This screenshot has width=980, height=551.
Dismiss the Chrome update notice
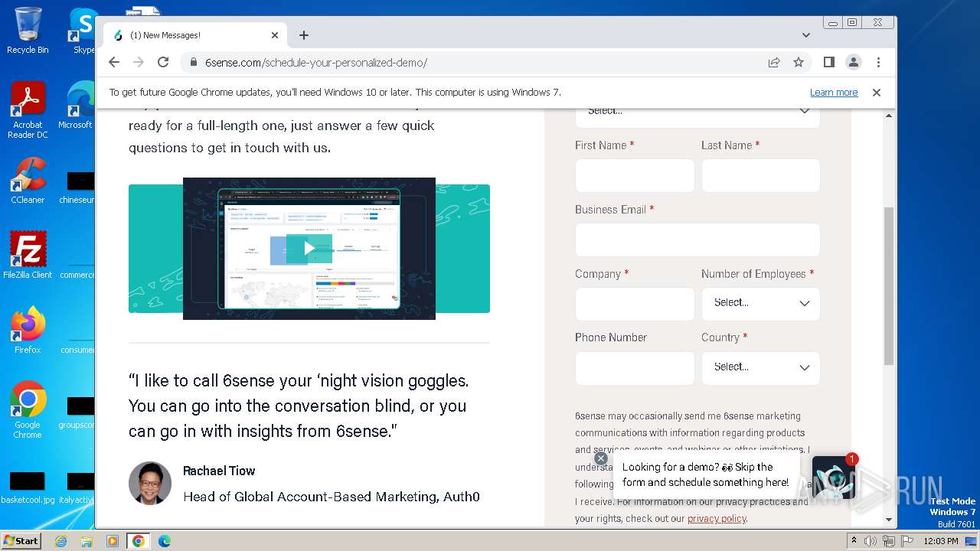(x=877, y=92)
